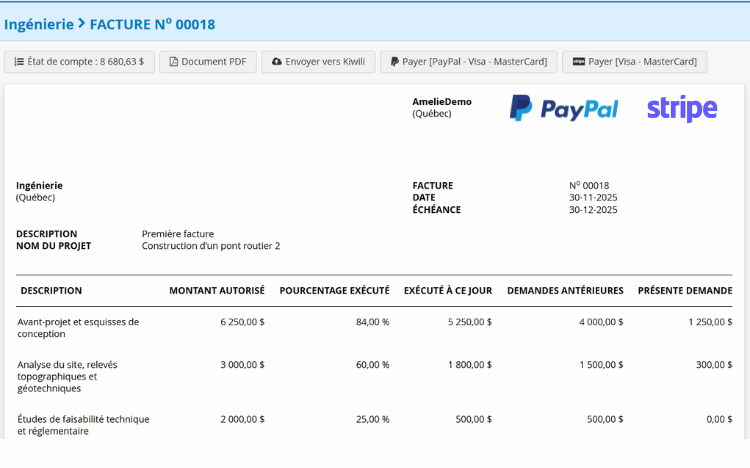The width and height of the screenshot is (750, 468).
Task: Select the Études de faisabilité technique row
Action: coord(83,425)
